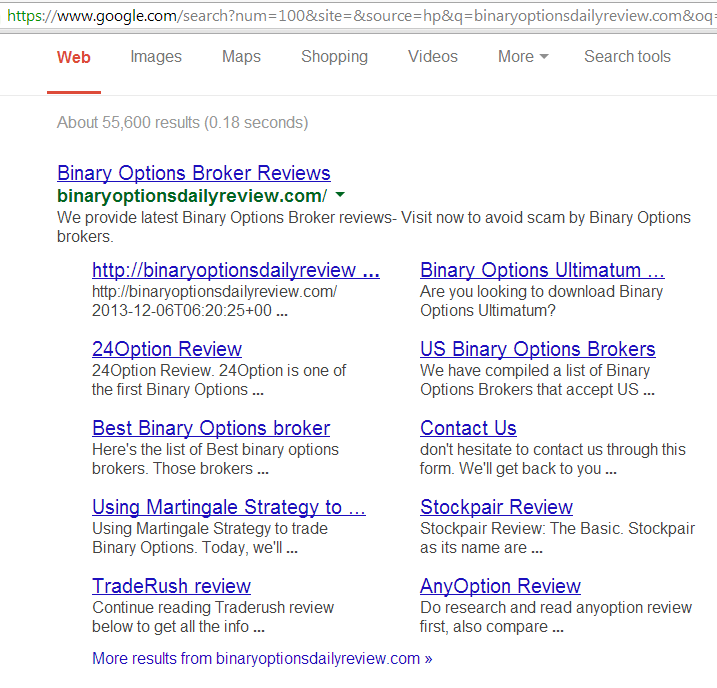Open the AnyOption Review sitelink
Screen dimensions: 717x688
pyautogui.click(x=500, y=587)
